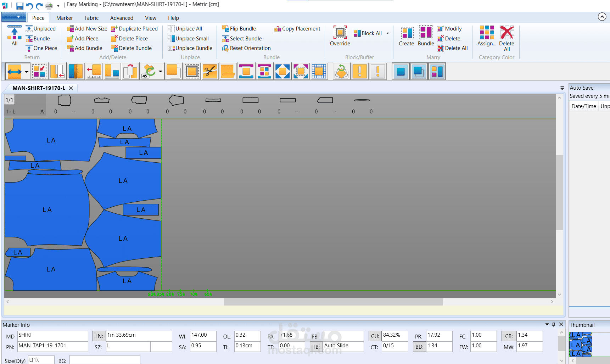Open the Fabric ribbon tab
The image size is (610, 364).
click(91, 18)
